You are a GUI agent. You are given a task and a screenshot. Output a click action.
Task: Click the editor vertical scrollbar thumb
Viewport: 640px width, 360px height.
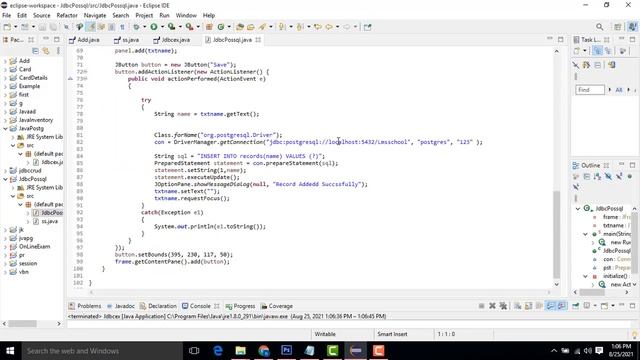tap(556, 234)
